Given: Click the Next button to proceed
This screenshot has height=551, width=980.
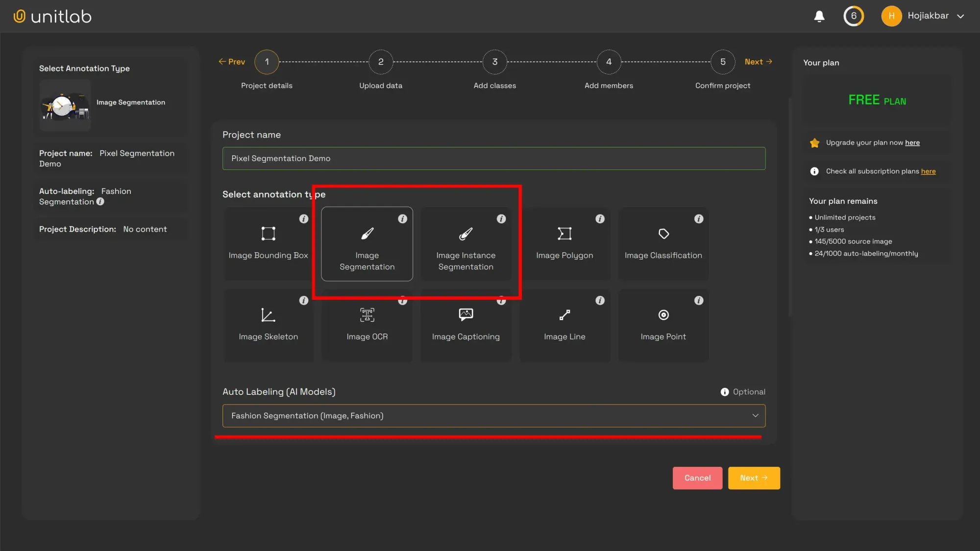Looking at the screenshot, I should point(754,478).
